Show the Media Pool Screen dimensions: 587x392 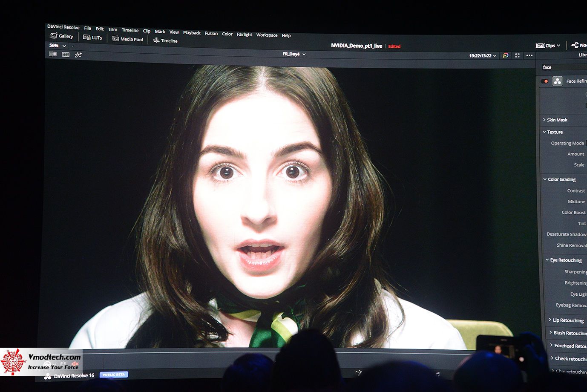click(x=127, y=39)
